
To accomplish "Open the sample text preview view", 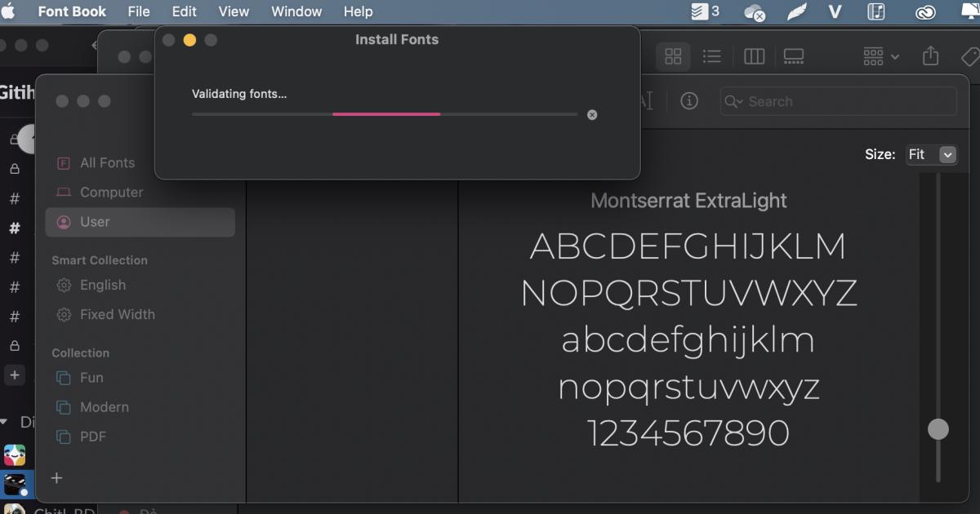I will 793,55.
